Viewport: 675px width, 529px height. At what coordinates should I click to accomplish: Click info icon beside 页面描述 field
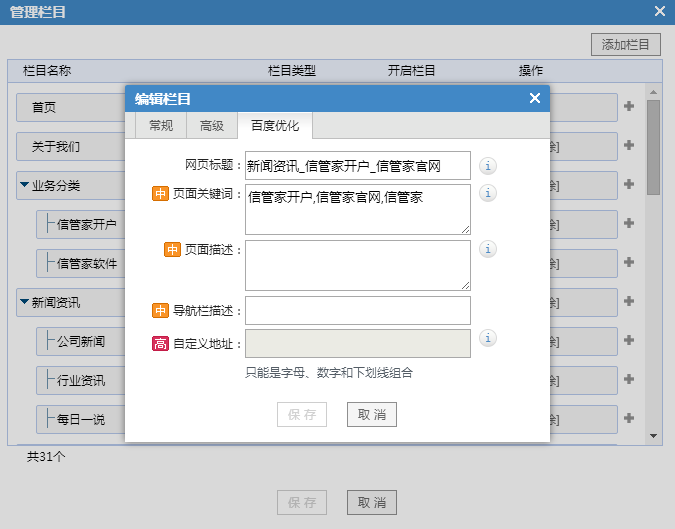(488, 249)
